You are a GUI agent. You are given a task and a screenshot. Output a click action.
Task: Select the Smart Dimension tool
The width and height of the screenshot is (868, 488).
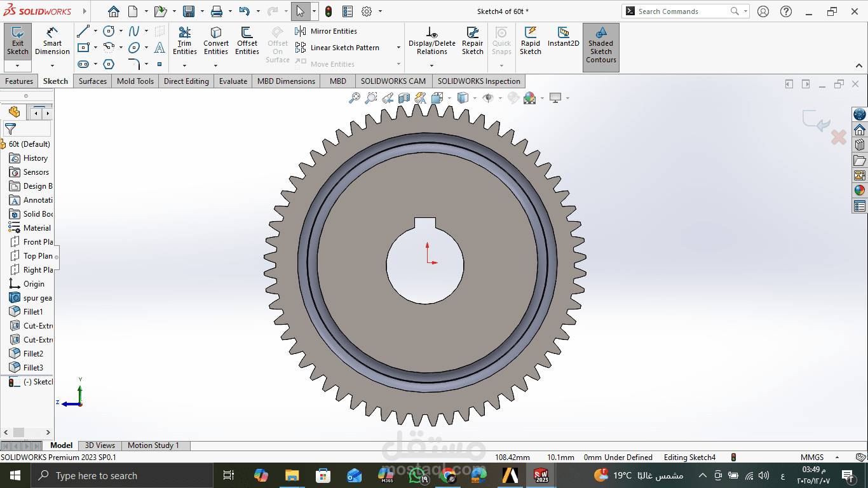click(x=52, y=41)
